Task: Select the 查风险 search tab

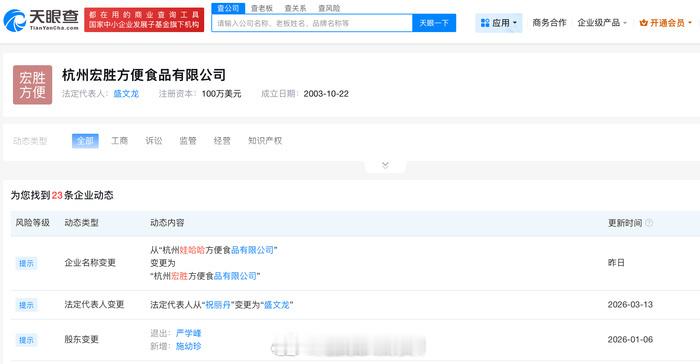Action: (329, 8)
